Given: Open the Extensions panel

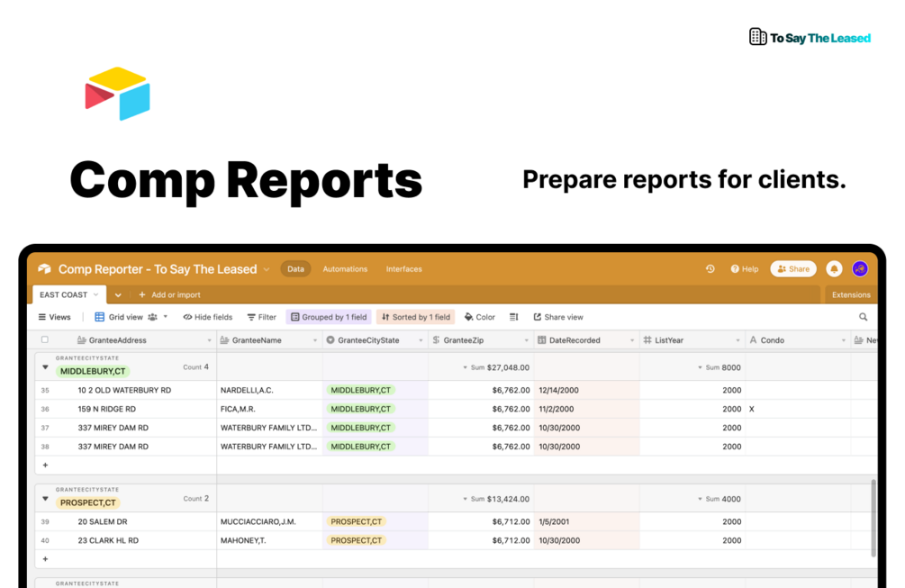Looking at the screenshot, I should [851, 294].
